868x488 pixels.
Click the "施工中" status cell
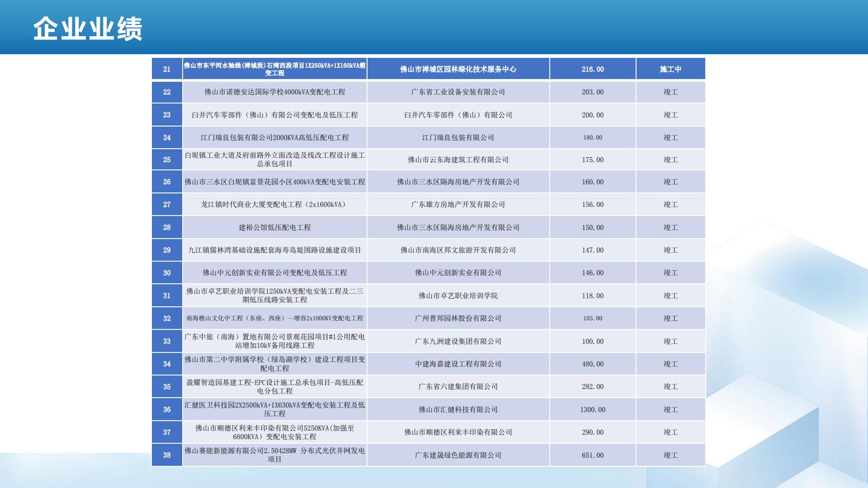[x=670, y=69]
